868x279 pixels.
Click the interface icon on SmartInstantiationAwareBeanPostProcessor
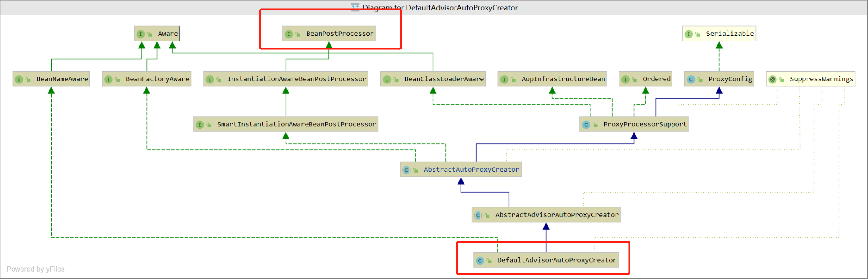(x=200, y=125)
